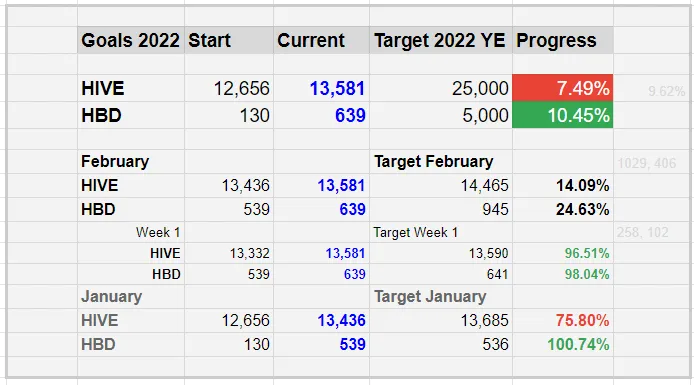
Task: Select the small blue 639 Week 1 cell
Action: [x=321, y=274]
